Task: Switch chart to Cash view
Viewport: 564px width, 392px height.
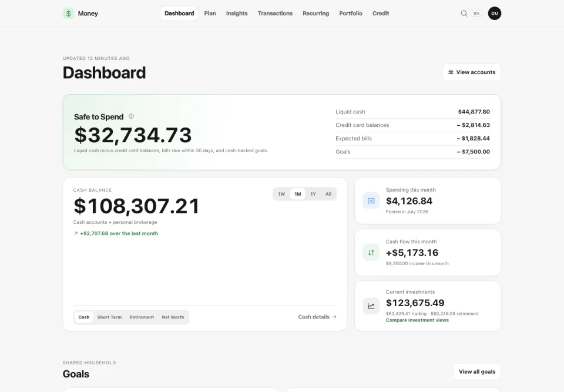Action: coord(84,317)
